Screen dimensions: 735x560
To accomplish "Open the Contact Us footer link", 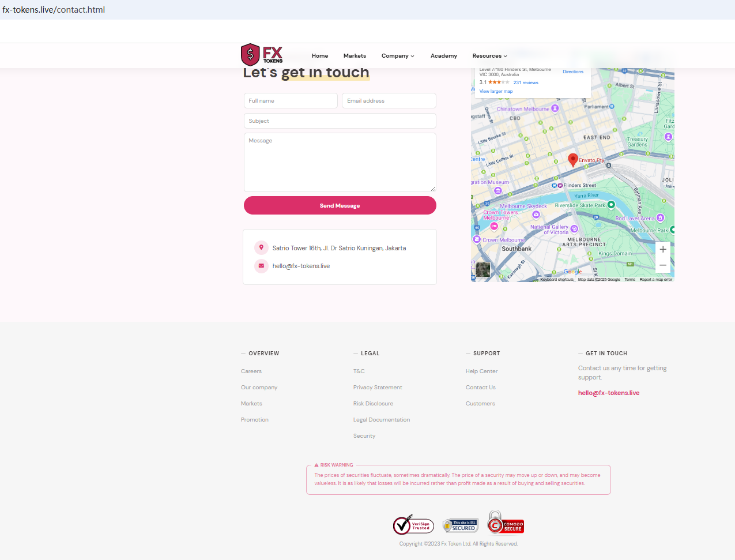I will (481, 388).
